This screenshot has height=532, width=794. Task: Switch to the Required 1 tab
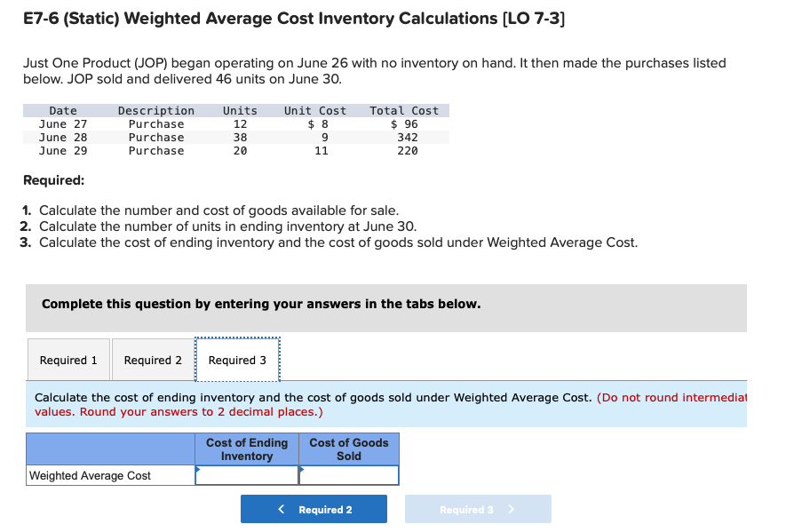[68, 360]
